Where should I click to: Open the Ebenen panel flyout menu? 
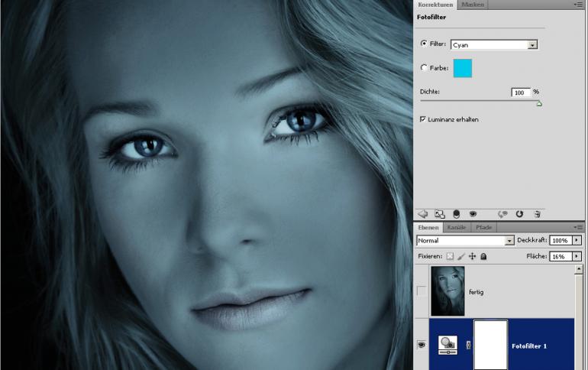[x=578, y=227]
